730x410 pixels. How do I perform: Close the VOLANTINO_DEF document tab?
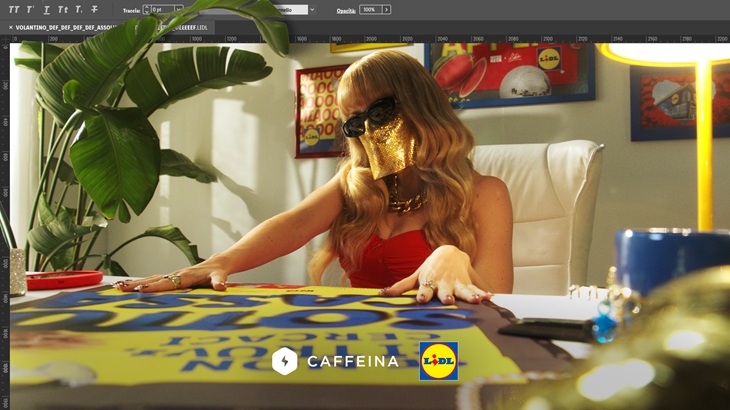11,27
